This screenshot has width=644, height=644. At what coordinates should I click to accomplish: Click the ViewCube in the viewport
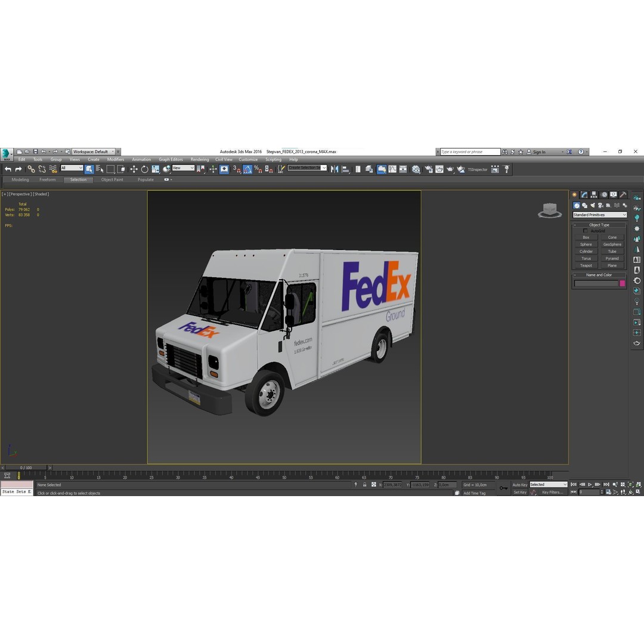(x=550, y=210)
